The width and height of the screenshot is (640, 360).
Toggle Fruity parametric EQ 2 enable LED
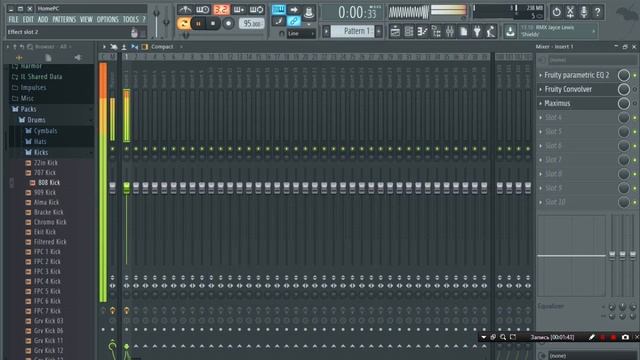635,76
